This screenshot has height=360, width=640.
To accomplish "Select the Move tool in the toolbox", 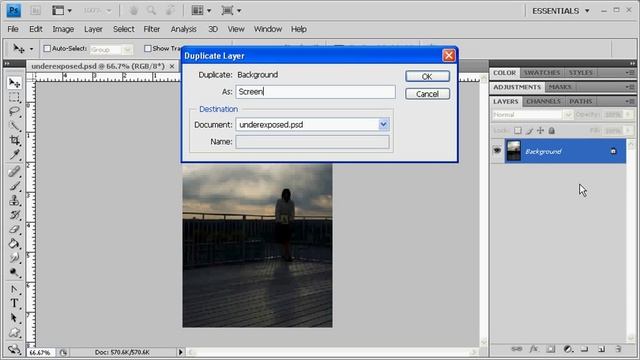I will (x=14, y=83).
